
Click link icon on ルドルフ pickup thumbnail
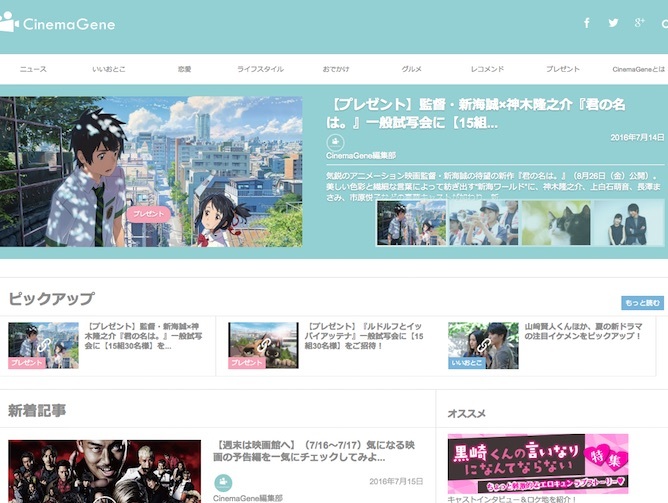(263, 345)
